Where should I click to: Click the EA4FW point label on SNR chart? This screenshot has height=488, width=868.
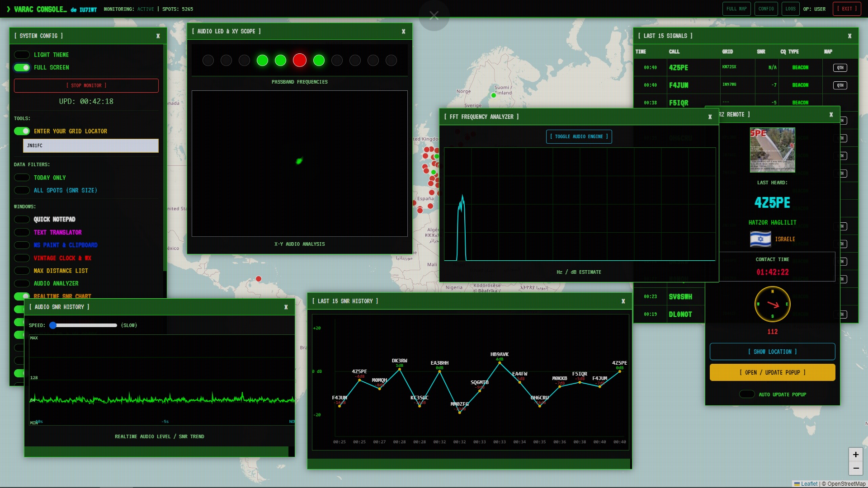tap(519, 374)
